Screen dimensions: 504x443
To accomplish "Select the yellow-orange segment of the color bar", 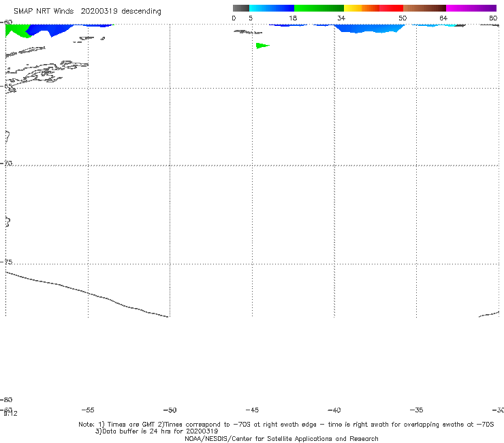I will tap(362, 8).
